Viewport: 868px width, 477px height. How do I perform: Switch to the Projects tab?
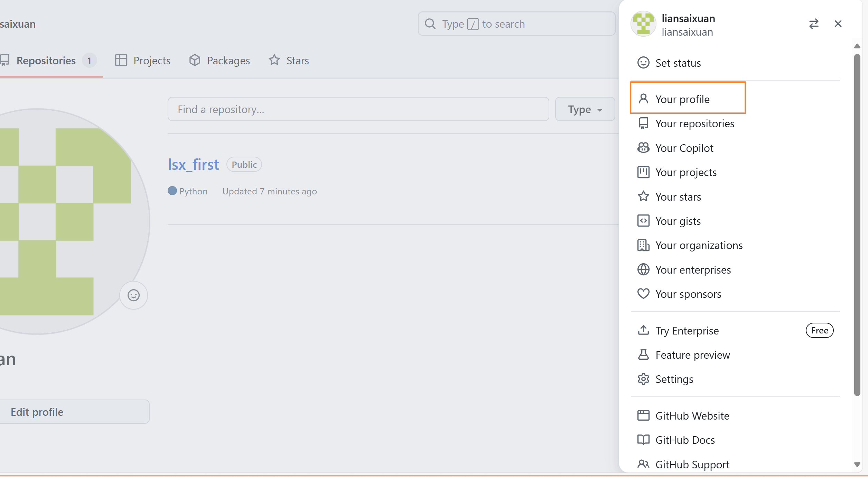143,61
